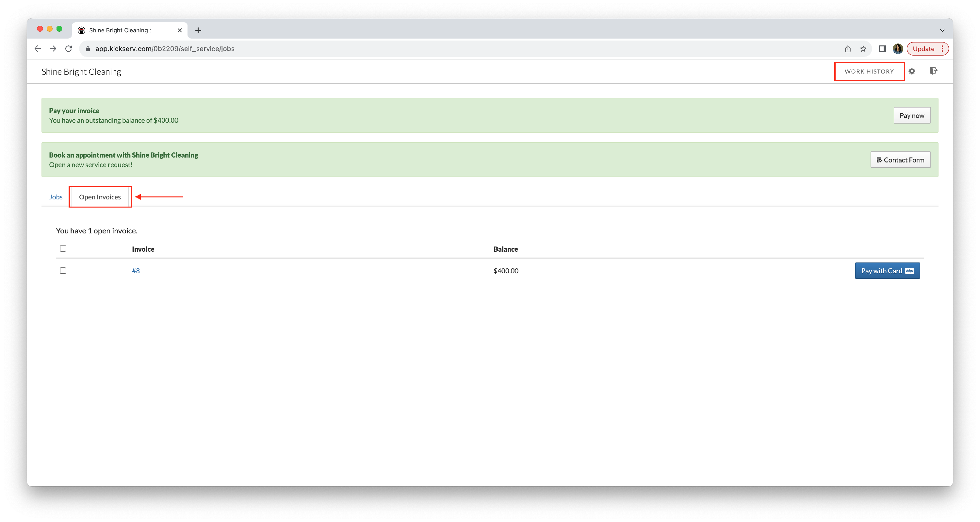Toggle the browser side panel icon

click(x=882, y=49)
